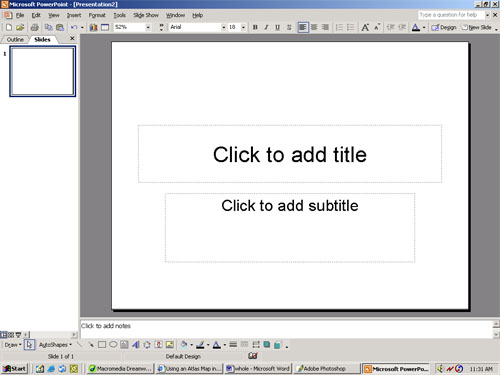
Task: Switch to the Outline tab
Action: point(15,39)
